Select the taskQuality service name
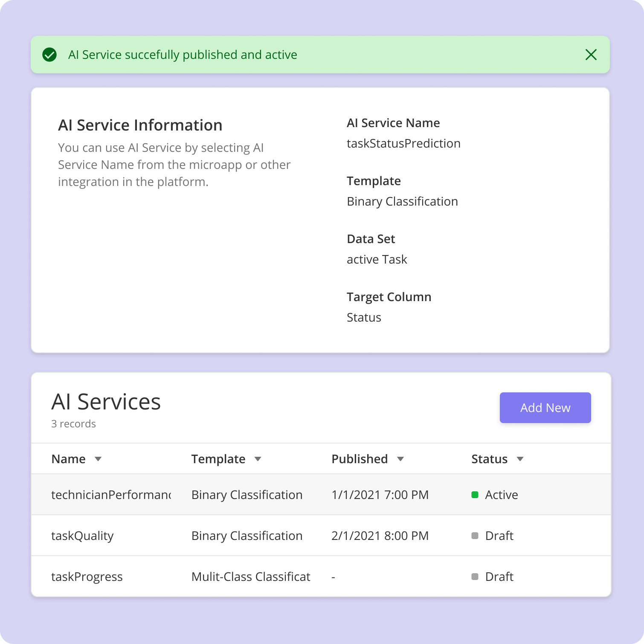The height and width of the screenshot is (644, 644). click(x=82, y=536)
